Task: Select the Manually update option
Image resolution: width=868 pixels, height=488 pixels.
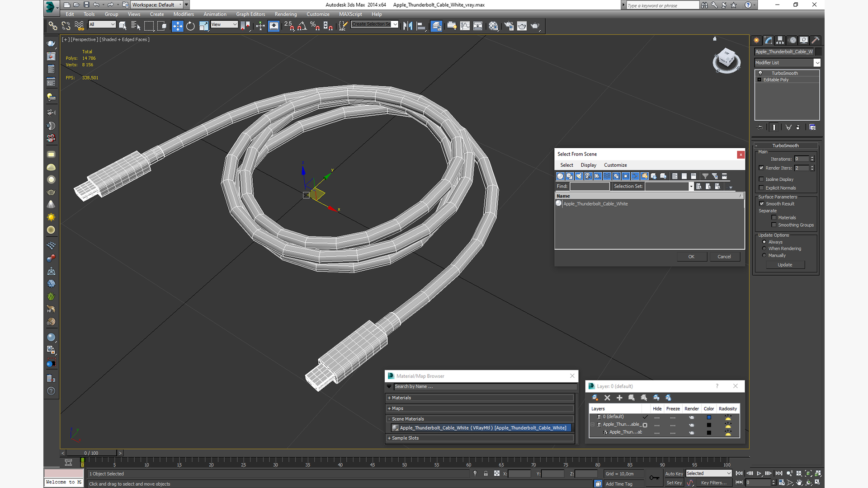Action: [x=764, y=255]
